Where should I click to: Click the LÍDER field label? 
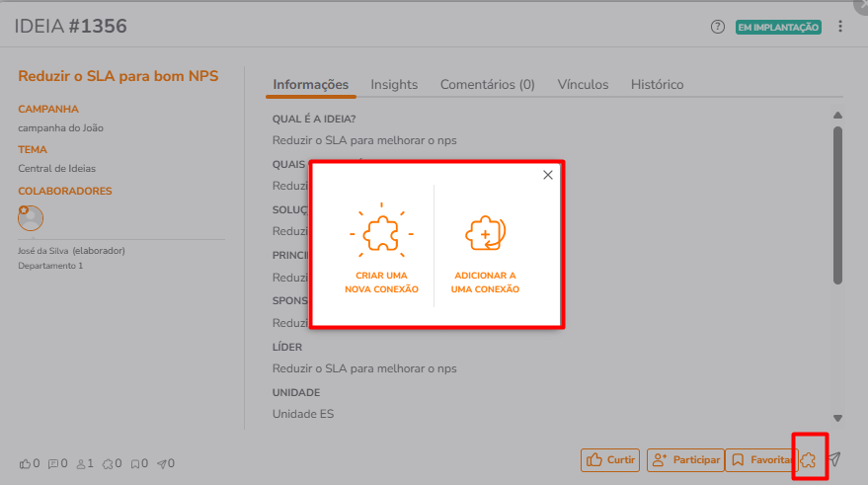[x=287, y=347]
